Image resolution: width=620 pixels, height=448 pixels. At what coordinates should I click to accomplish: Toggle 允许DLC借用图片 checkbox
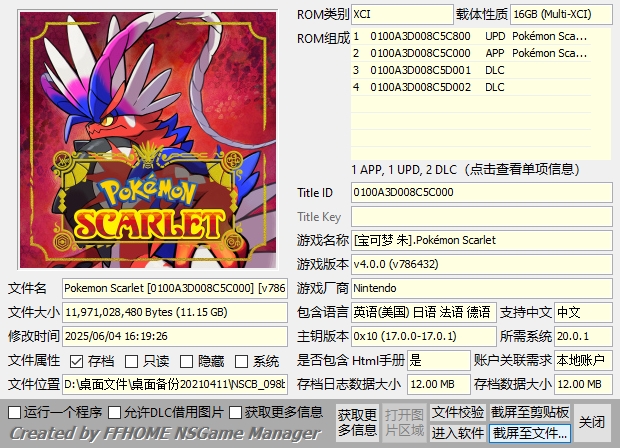[x=114, y=412]
